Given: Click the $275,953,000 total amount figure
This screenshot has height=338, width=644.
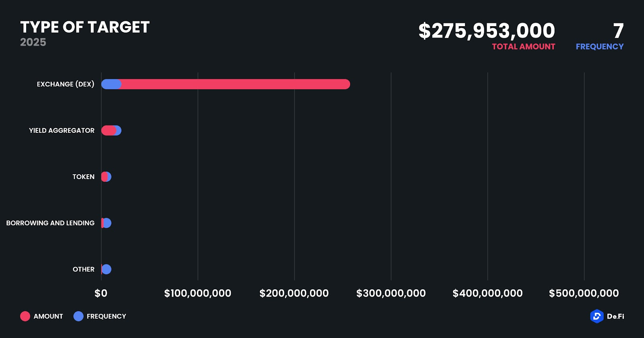Looking at the screenshot, I should pyautogui.click(x=487, y=31).
